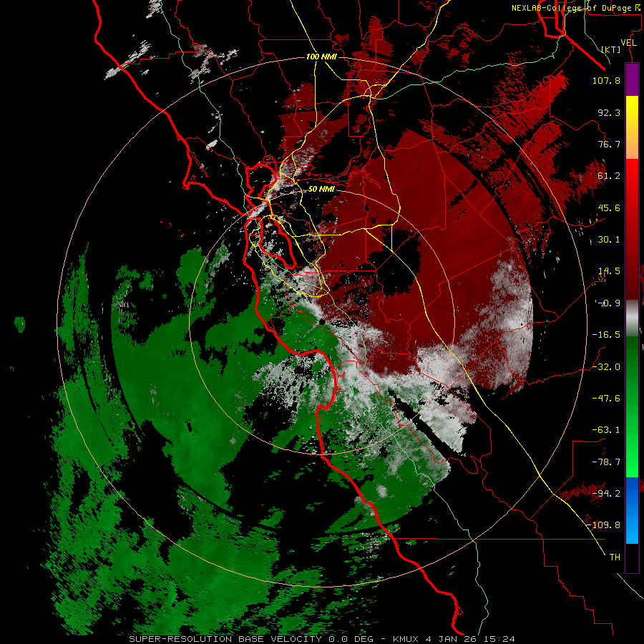Click the TH threshold label
The image size is (644, 644).
615,557
